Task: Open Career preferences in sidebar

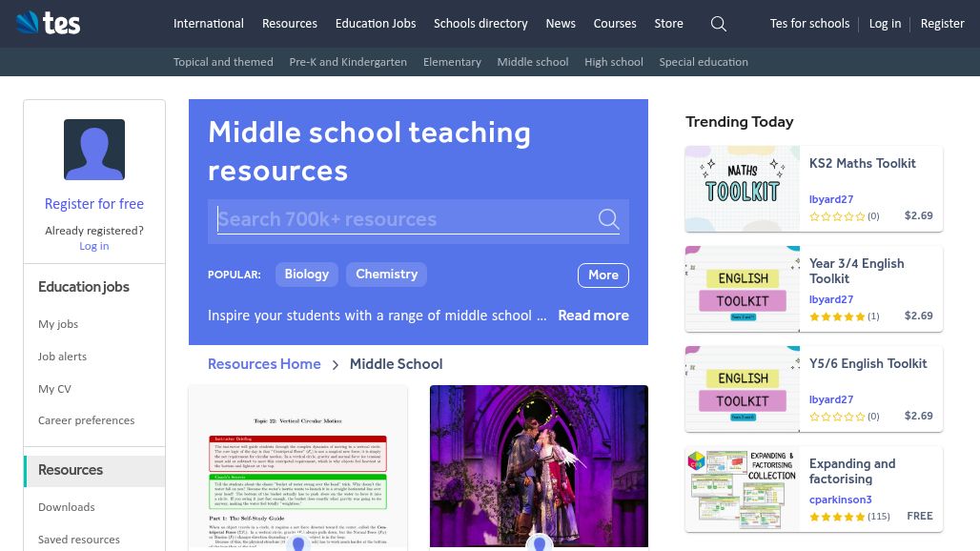Action: 86,420
